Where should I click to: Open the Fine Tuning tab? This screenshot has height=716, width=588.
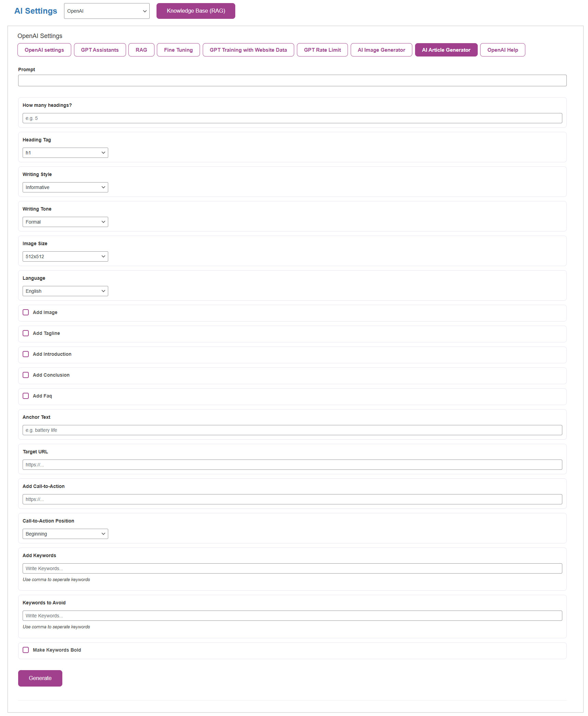pos(178,50)
